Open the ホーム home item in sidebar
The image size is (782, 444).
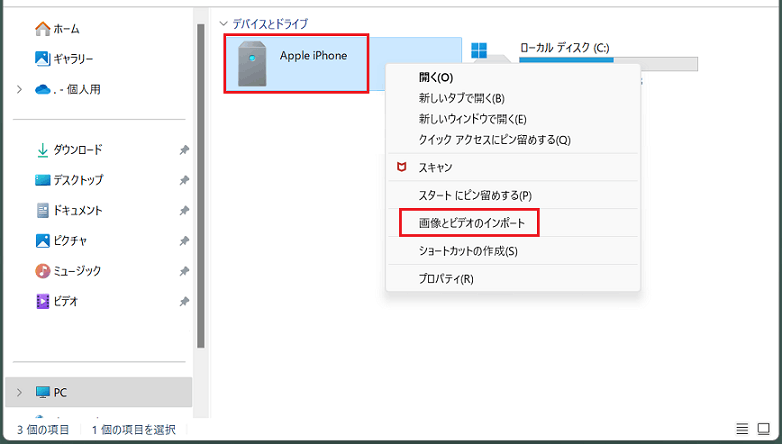[x=57, y=29]
